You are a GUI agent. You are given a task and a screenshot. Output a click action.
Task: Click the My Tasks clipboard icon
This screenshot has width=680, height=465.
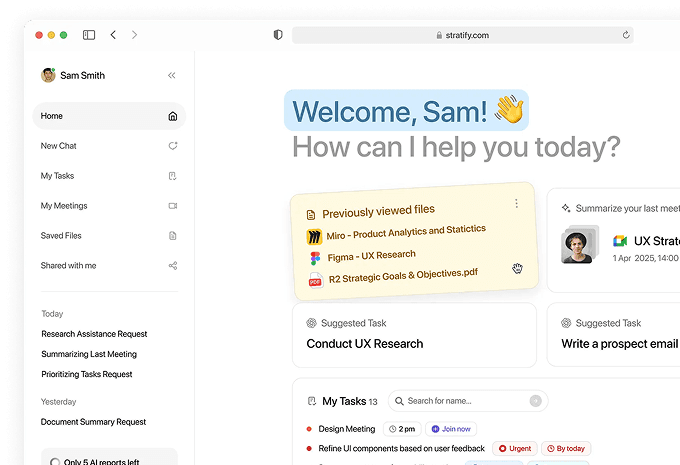173,176
